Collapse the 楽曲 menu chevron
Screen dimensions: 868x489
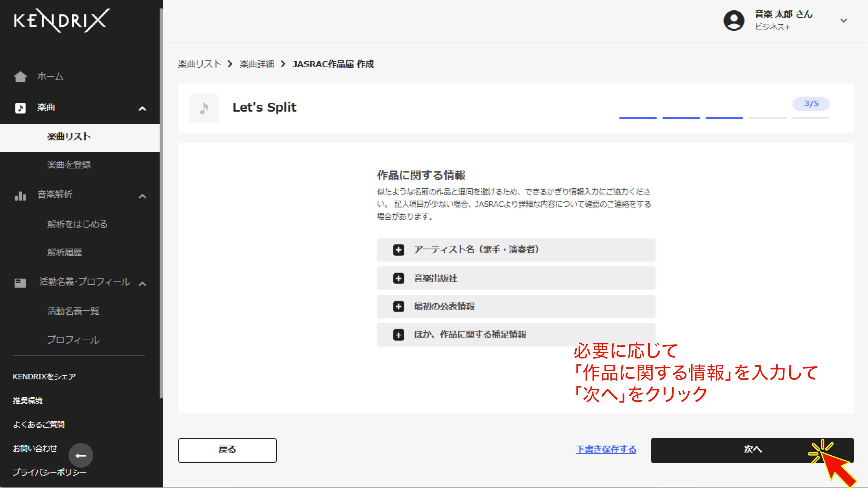point(142,109)
